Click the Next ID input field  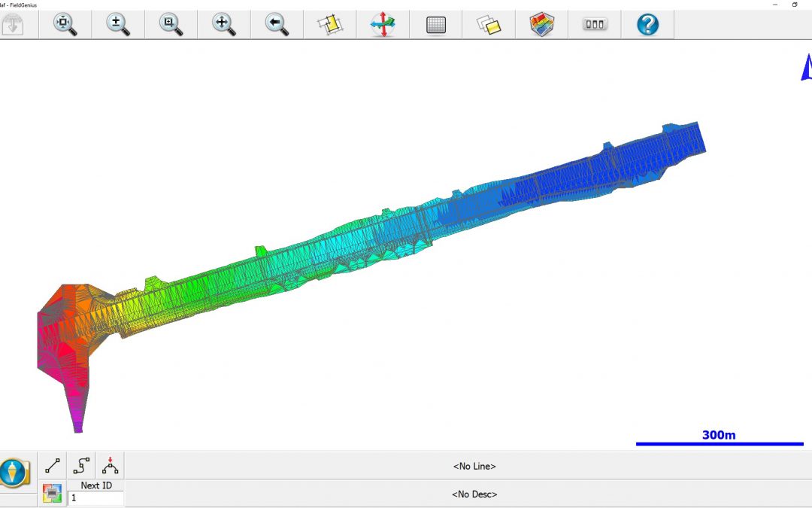[95, 498]
